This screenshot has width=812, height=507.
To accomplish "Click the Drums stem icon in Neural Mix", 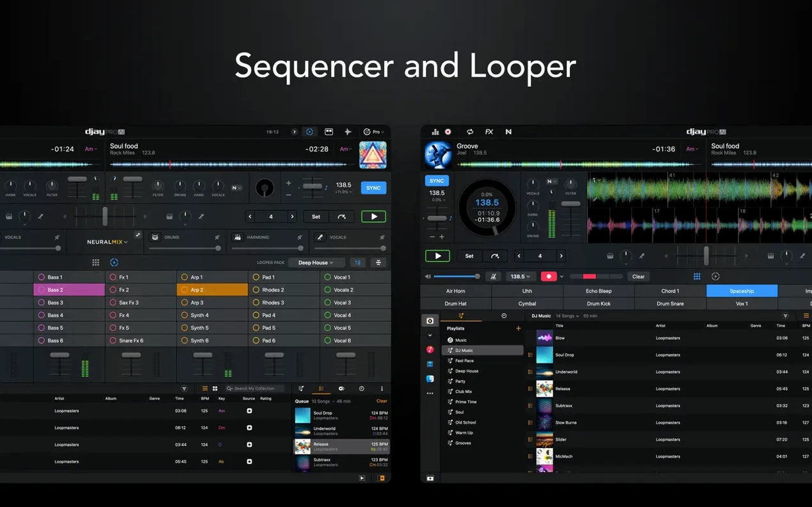I will 154,237.
